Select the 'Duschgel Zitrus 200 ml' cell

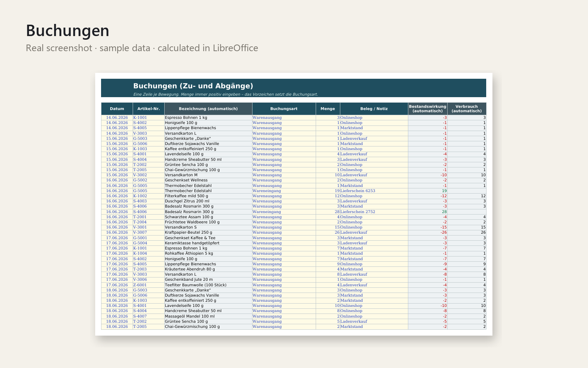click(x=208, y=201)
